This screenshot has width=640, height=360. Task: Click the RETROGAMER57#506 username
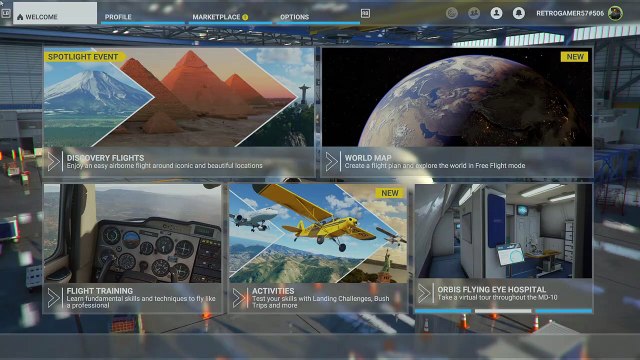click(570, 13)
